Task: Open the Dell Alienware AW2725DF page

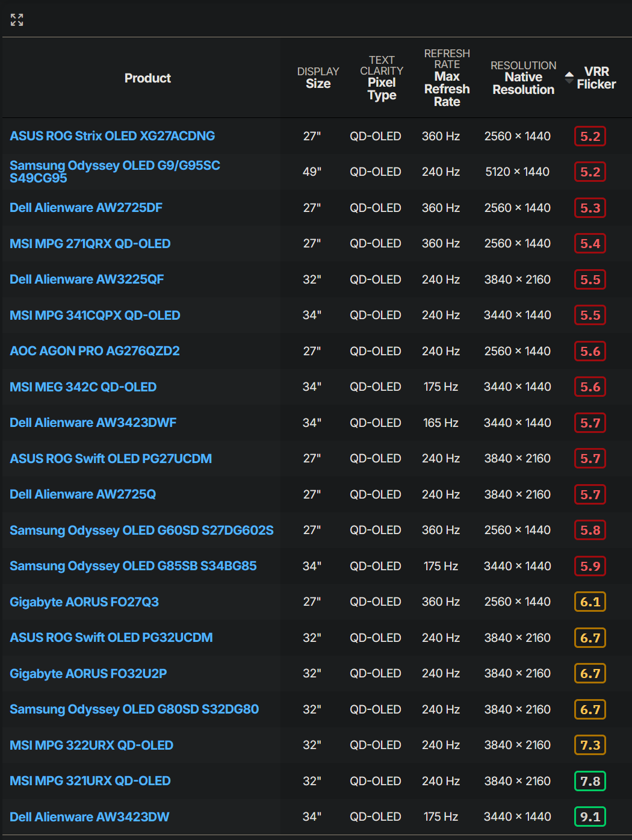Action: pos(86,207)
